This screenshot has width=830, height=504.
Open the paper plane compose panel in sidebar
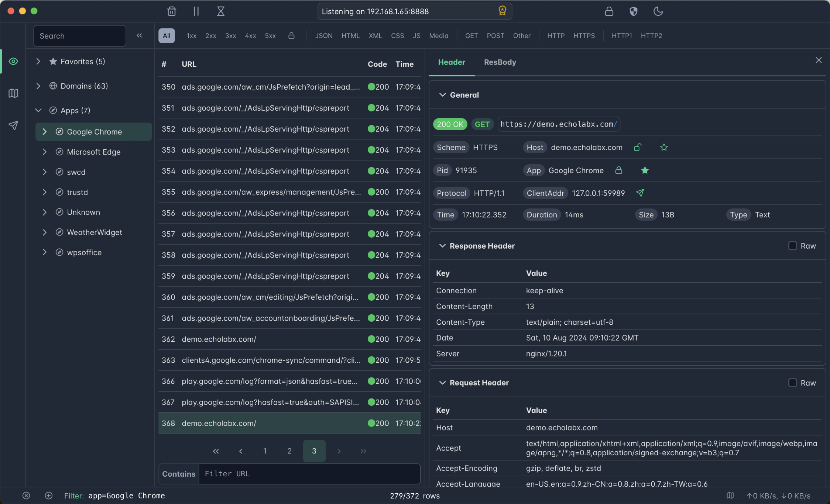click(13, 125)
